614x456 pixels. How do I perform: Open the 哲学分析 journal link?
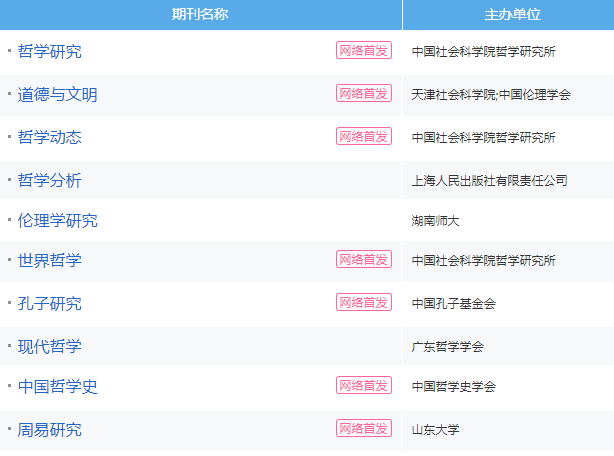pyautogui.click(x=49, y=180)
